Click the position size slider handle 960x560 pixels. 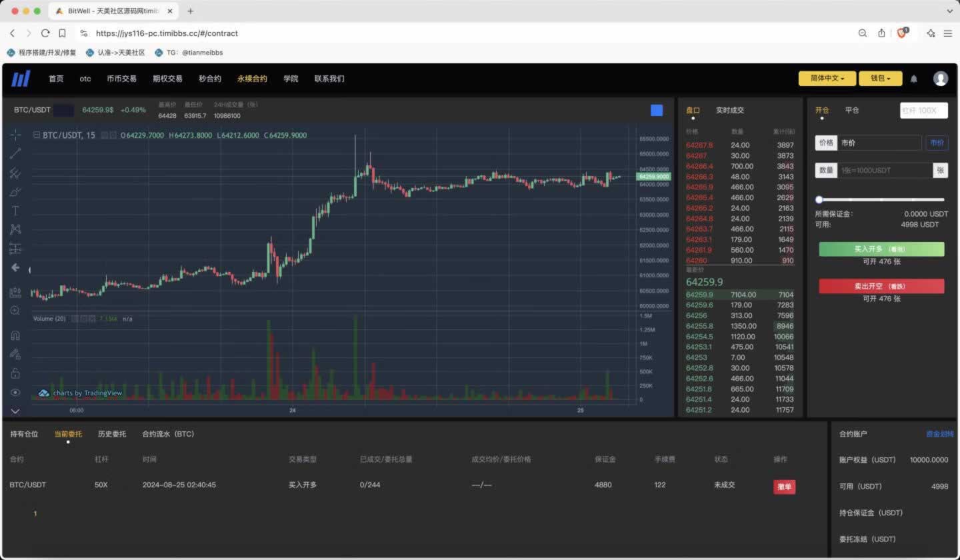(819, 199)
